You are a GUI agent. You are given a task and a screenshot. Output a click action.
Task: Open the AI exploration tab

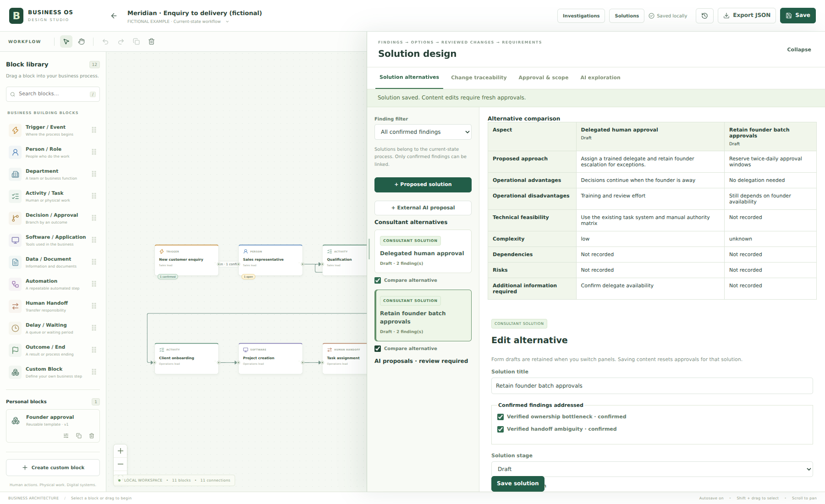pos(600,77)
